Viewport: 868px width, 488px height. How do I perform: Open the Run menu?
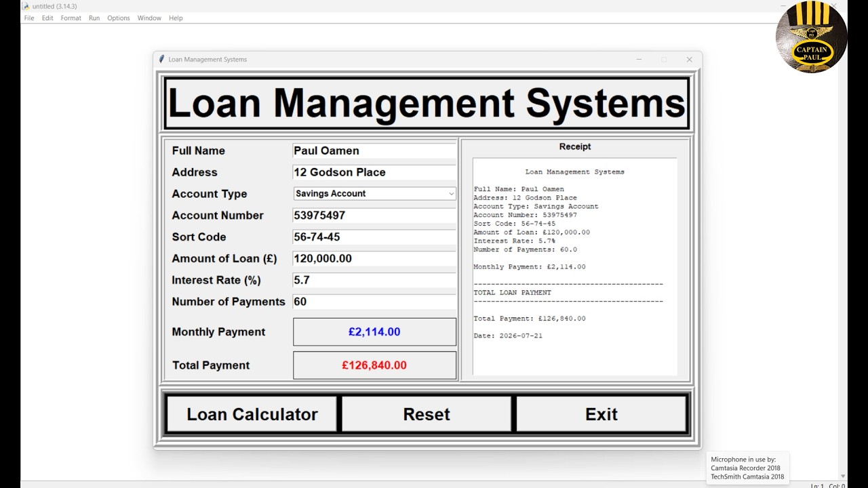coord(94,18)
